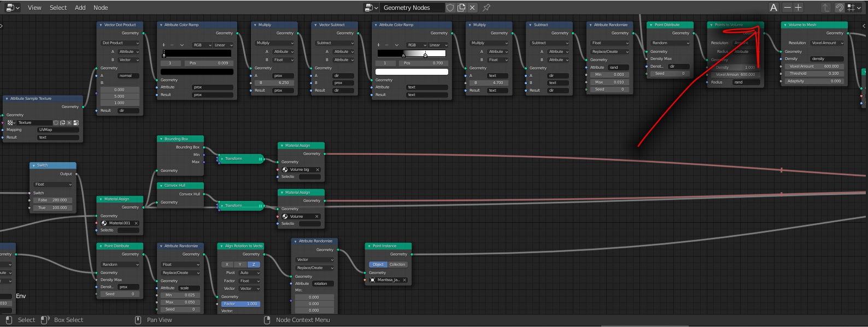868x327 pixels.
Task: Select Z axis in Align Rotation node
Action: tap(254, 265)
